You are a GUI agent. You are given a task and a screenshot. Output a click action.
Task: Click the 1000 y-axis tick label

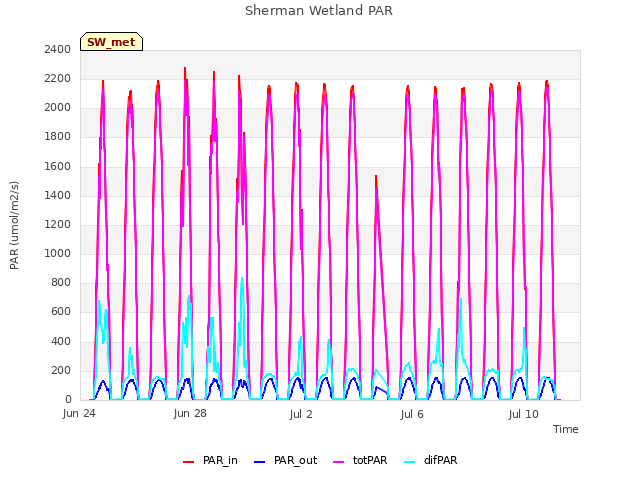click(x=58, y=253)
